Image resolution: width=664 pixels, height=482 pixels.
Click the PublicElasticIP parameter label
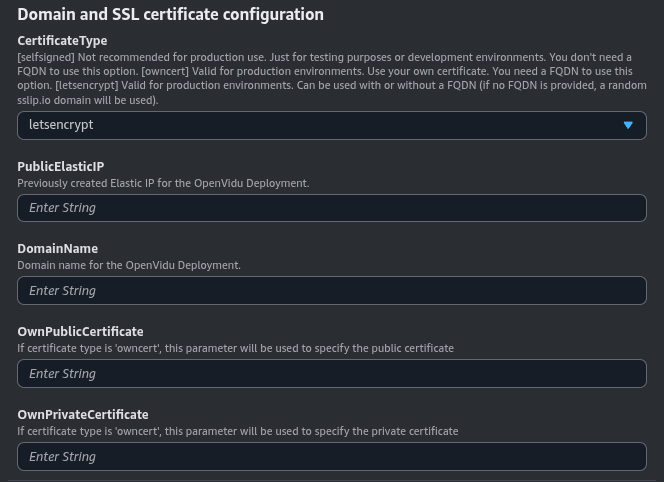[x=60, y=167]
